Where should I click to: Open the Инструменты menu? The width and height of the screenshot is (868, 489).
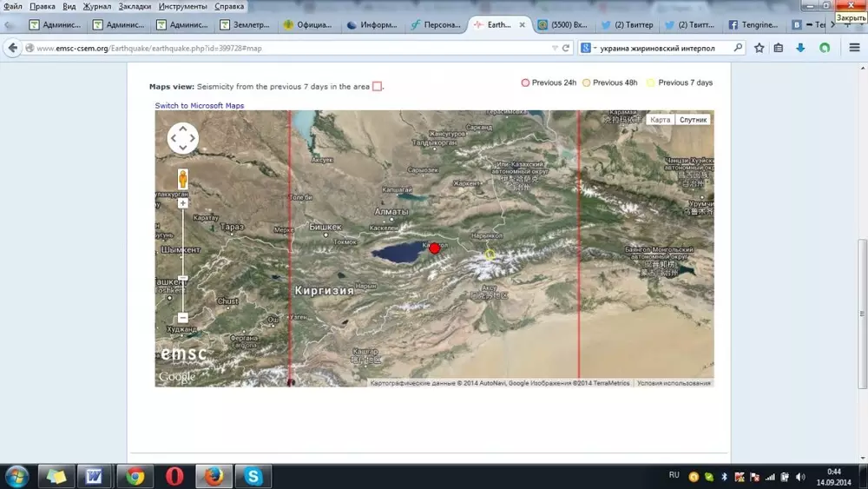point(182,6)
